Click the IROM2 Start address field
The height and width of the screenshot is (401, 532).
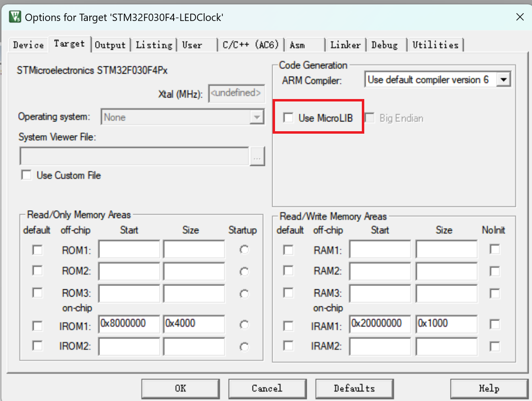point(129,346)
